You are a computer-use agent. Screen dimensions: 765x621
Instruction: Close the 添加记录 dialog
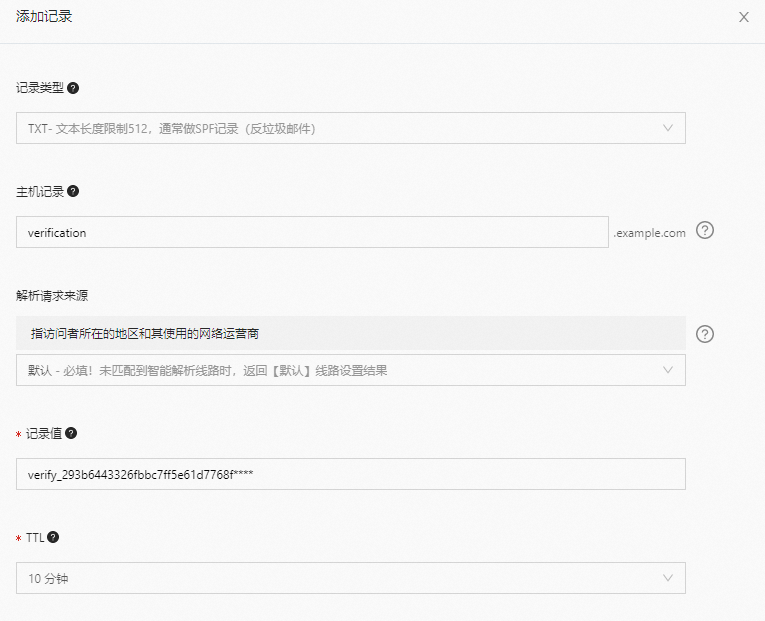click(x=743, y=17)
